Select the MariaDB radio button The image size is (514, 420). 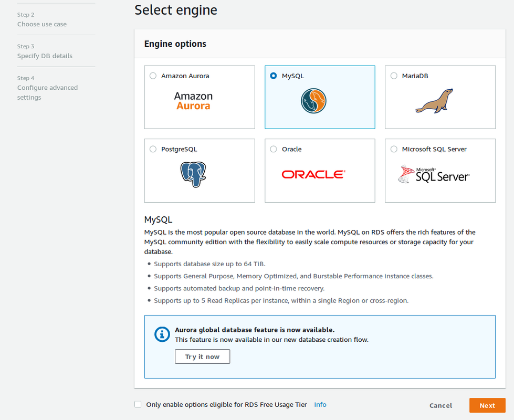393,75
